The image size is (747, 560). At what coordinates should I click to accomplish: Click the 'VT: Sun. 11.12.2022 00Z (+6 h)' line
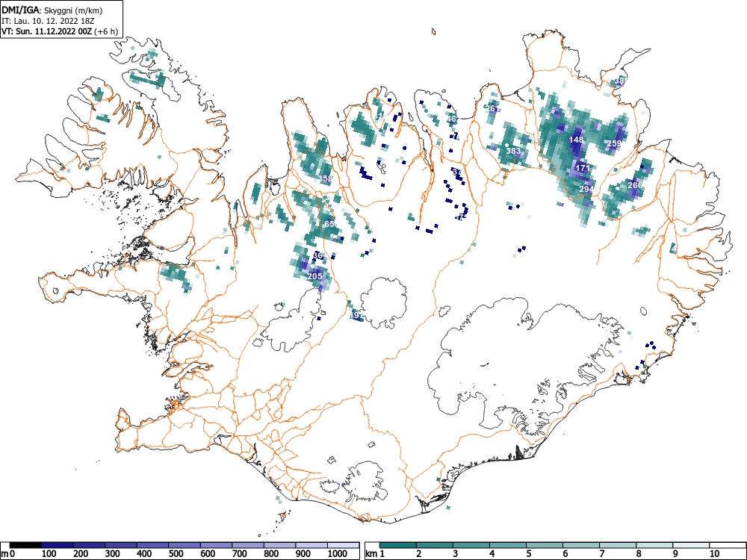click(59, 31)
